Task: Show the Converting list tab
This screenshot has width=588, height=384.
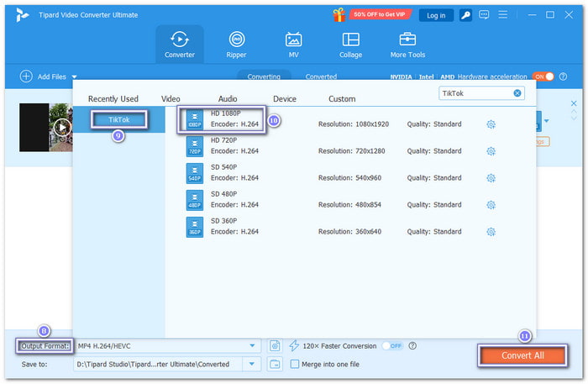Action: click(x=264, y=76)
